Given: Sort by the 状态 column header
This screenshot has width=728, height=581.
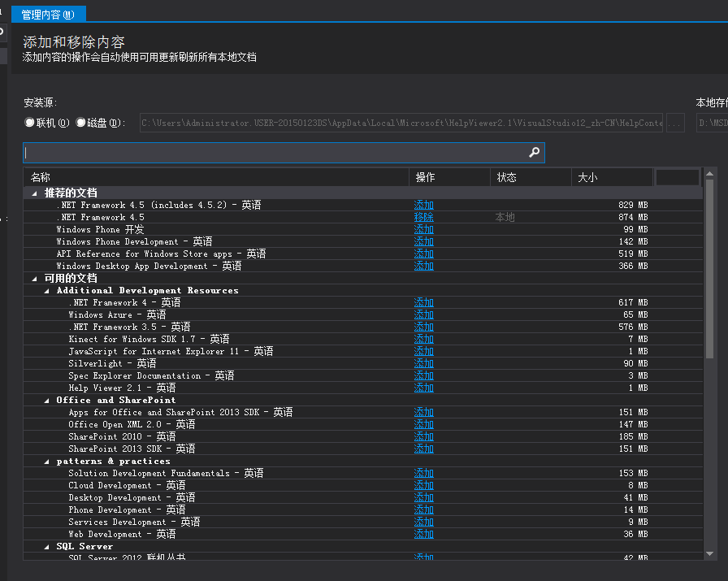Looking at the screenshot, I should click(531, 177).
